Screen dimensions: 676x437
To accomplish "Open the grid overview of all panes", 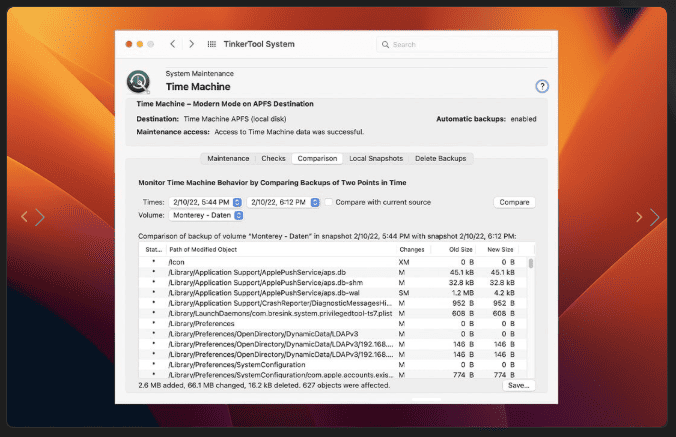I will coord(212,44).
